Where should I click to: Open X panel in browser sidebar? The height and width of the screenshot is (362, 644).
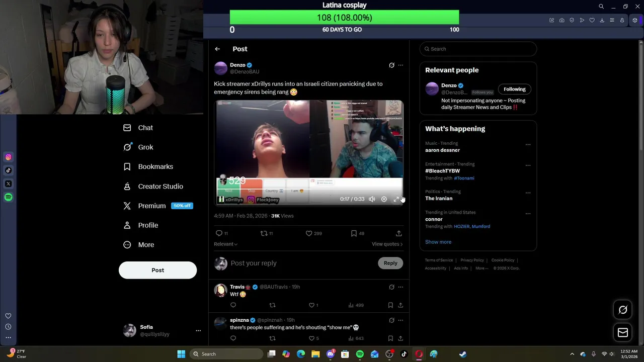click(x=8, y=184)
